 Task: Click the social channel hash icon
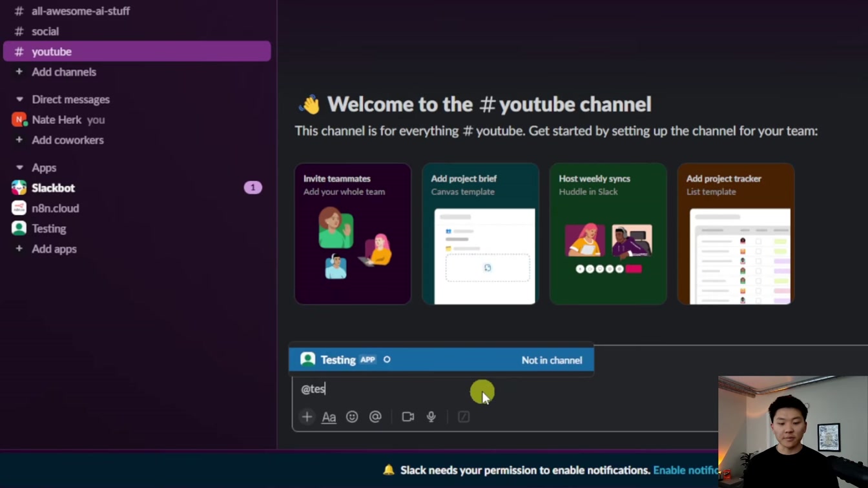[x=19, y=31]
